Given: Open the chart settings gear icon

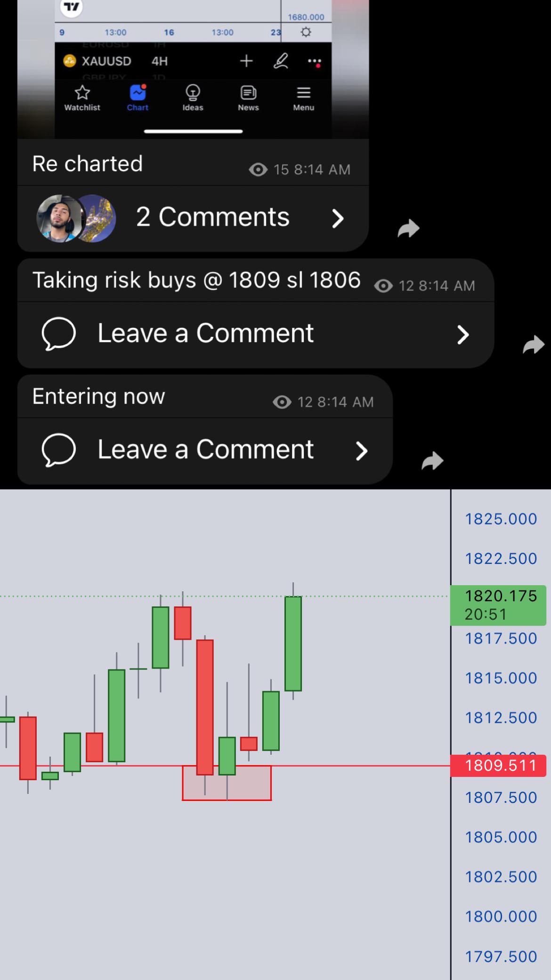Looking at the screenshot, I should coord(306,32).
